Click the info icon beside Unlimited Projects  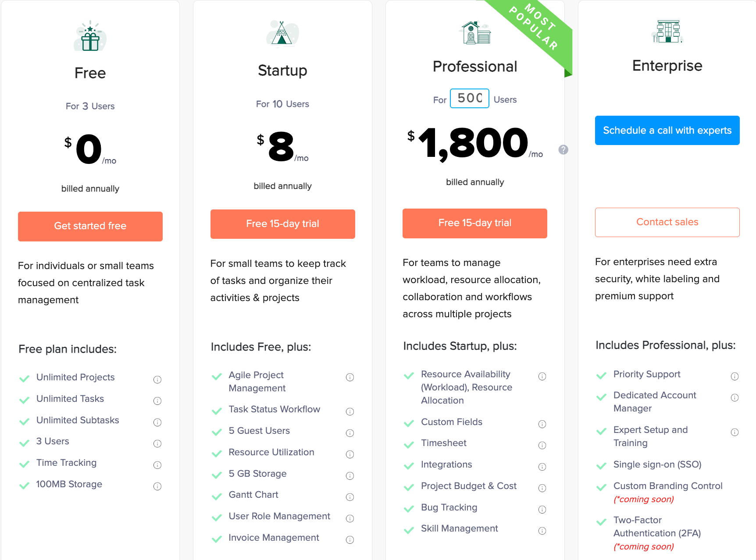[x=157, y=379]
